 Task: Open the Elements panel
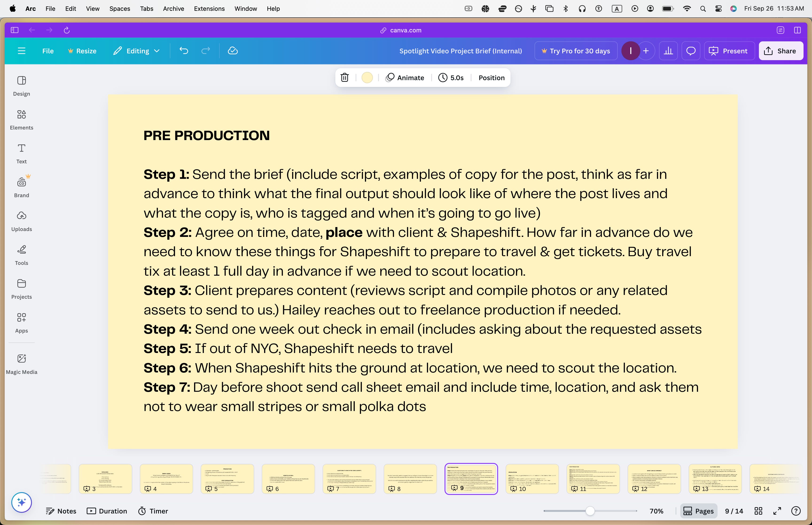21,120
